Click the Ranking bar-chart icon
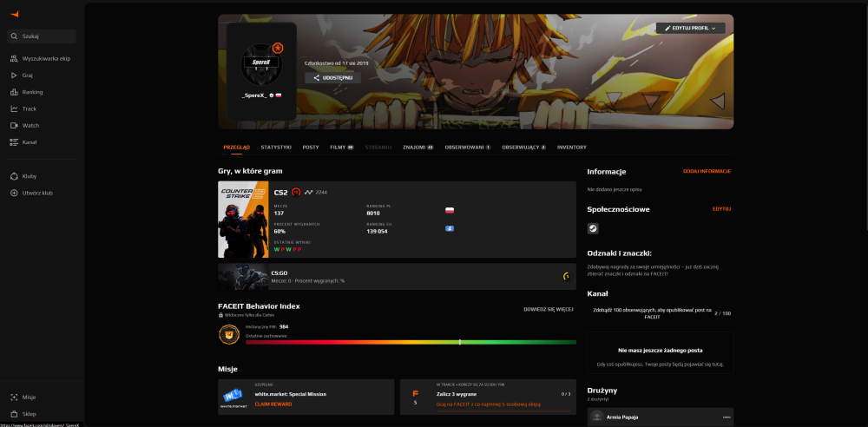Screen dimensions: 868x427 [15, 92]
